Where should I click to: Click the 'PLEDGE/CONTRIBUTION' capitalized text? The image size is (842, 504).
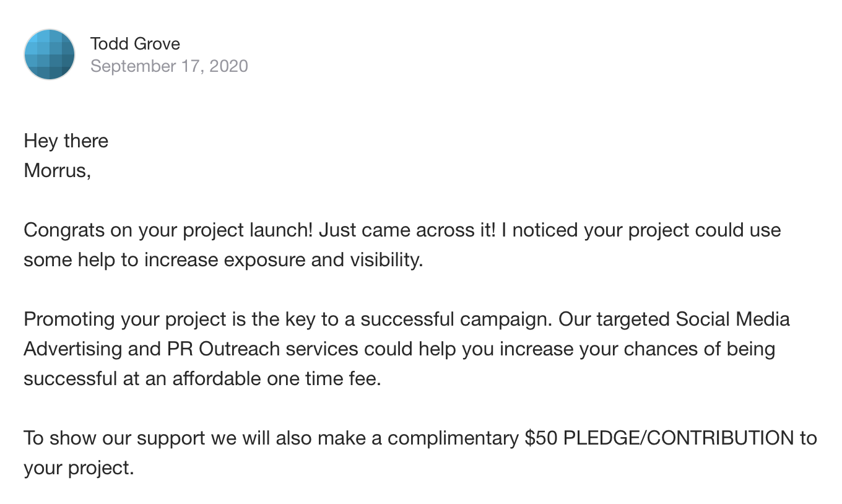pyautogui.click(x=678, y=438)
